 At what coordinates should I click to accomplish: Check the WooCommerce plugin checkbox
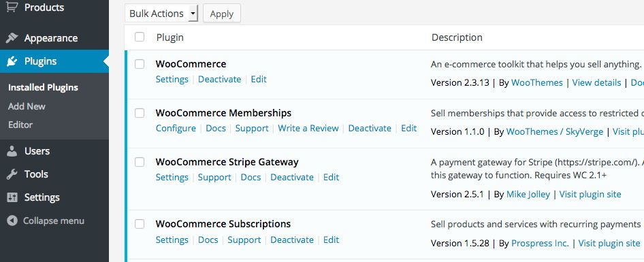(x=140, y=64)
